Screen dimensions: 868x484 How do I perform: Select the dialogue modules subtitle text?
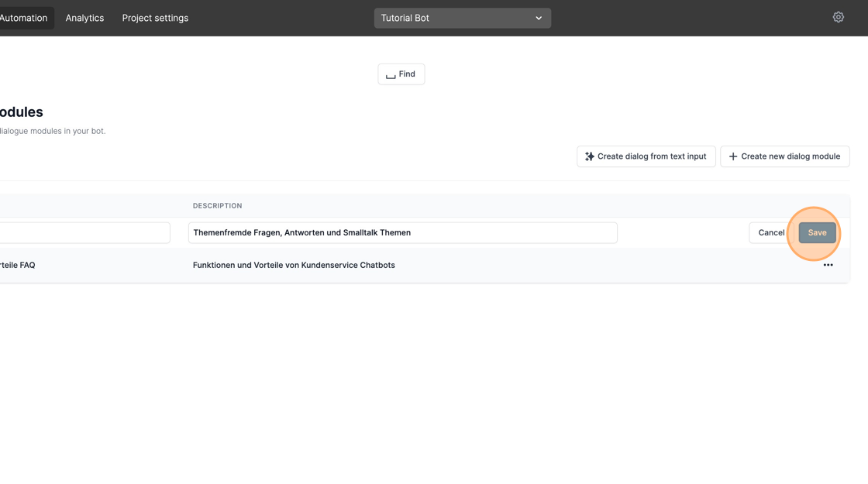pos(53,131)
